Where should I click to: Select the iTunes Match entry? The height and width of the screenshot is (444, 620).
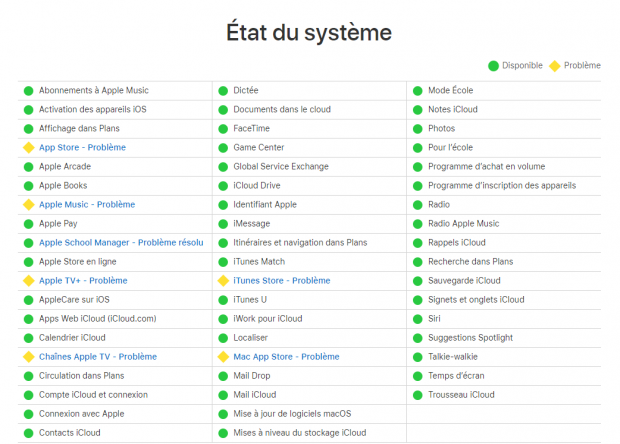click(259, 261)
